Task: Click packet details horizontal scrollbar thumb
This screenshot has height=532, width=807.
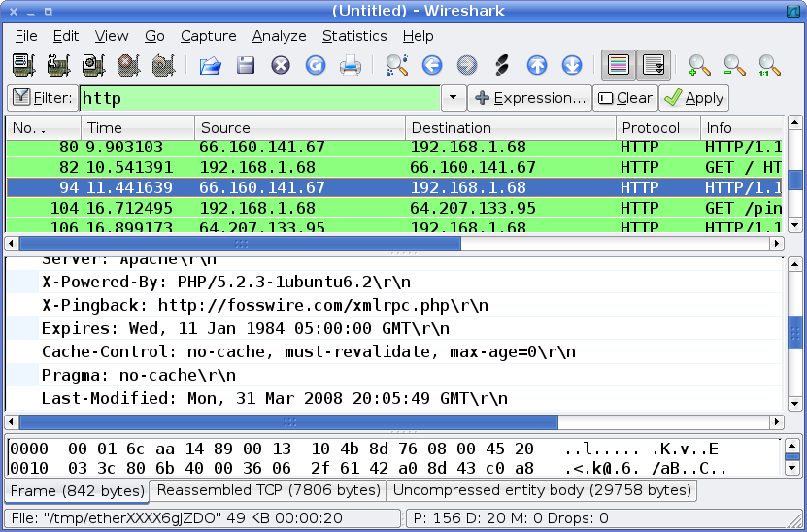Action: tap(288, 422)
